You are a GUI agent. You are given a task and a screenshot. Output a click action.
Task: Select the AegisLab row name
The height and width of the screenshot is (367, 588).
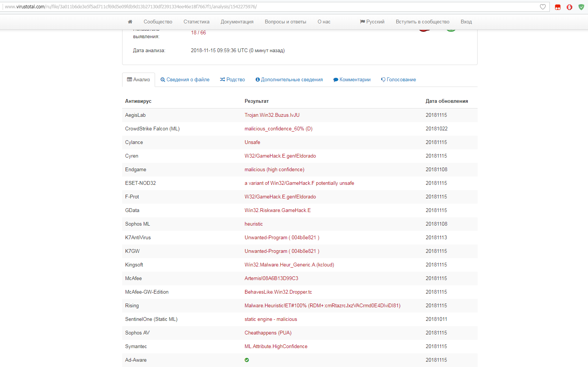pyautogui.click(x=135, y=115)
